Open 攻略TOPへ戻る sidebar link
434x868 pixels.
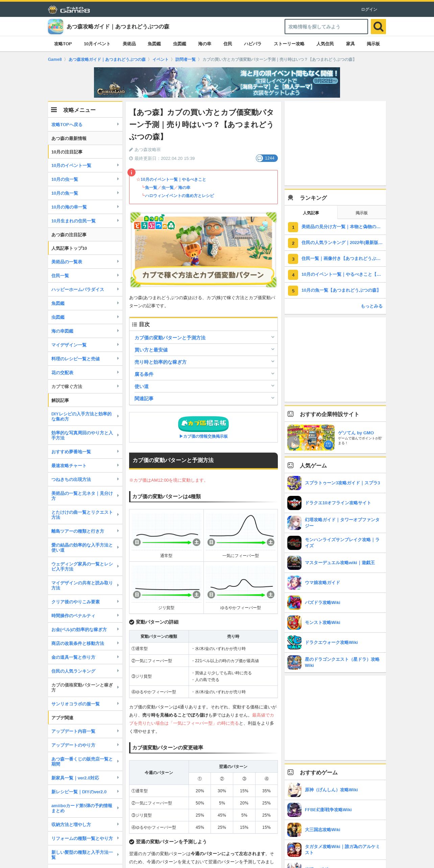point(85,124)
